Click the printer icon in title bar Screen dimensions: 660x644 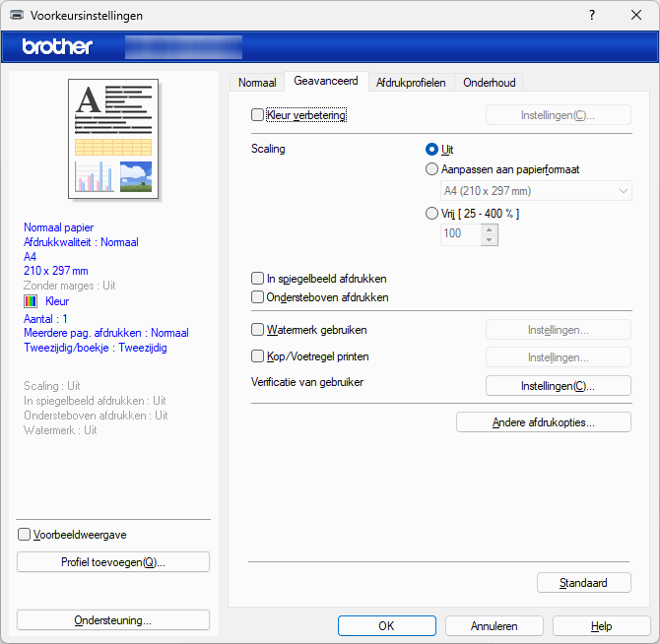tap(17, 16)
